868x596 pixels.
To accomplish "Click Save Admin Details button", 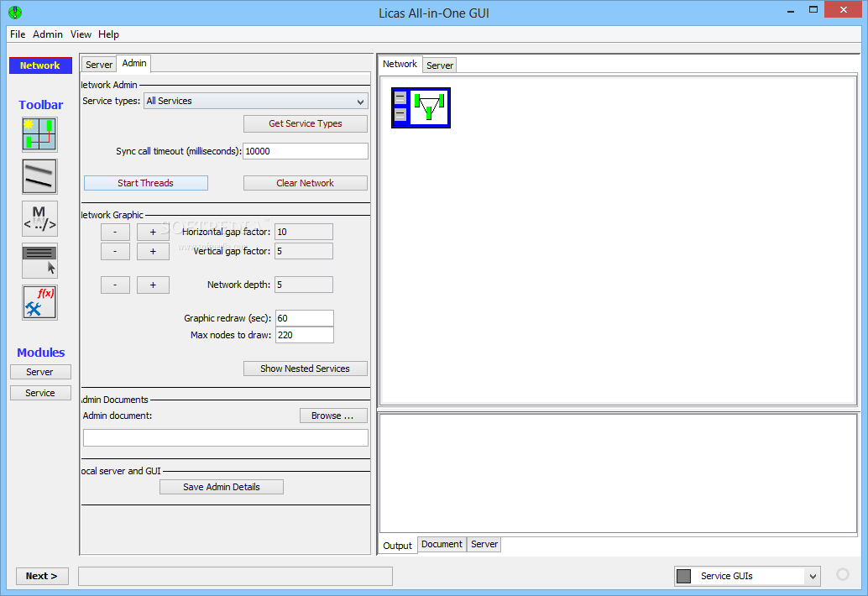I will click(x=222, y=487).
